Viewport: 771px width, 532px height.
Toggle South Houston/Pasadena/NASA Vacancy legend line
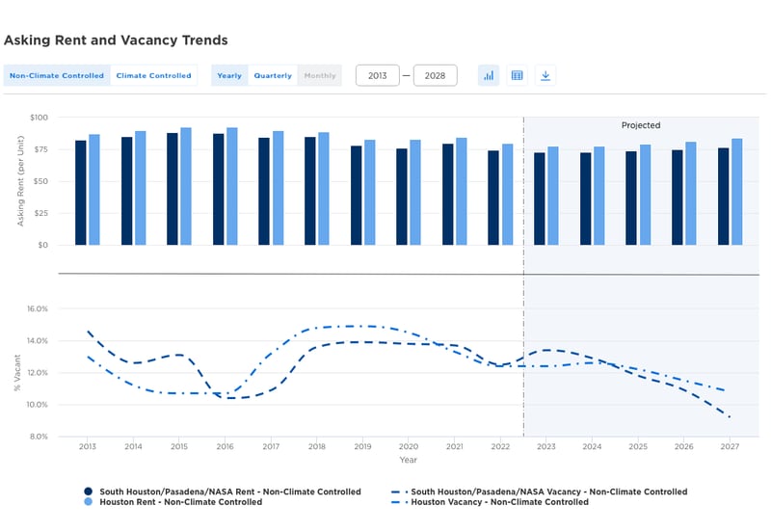coord(399,492)
